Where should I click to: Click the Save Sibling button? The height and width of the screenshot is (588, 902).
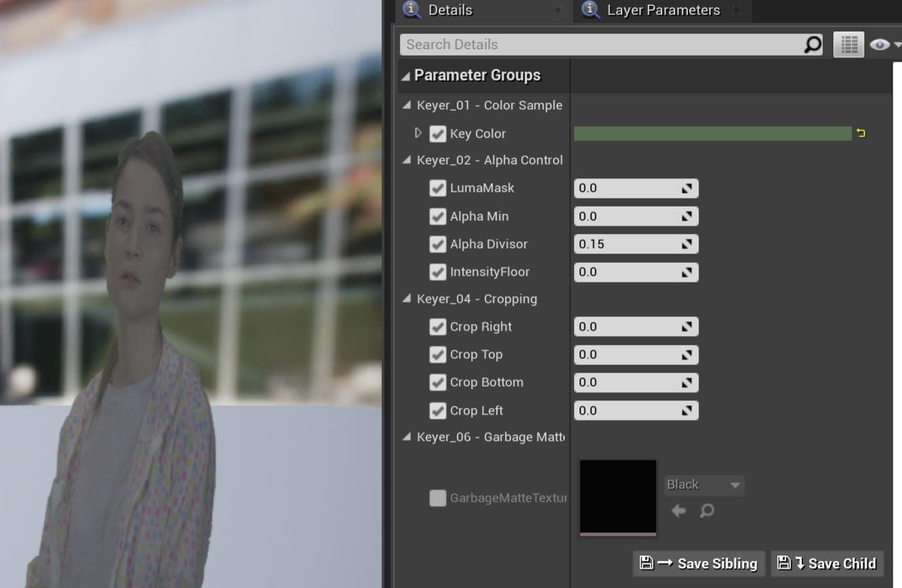point(699,564)
